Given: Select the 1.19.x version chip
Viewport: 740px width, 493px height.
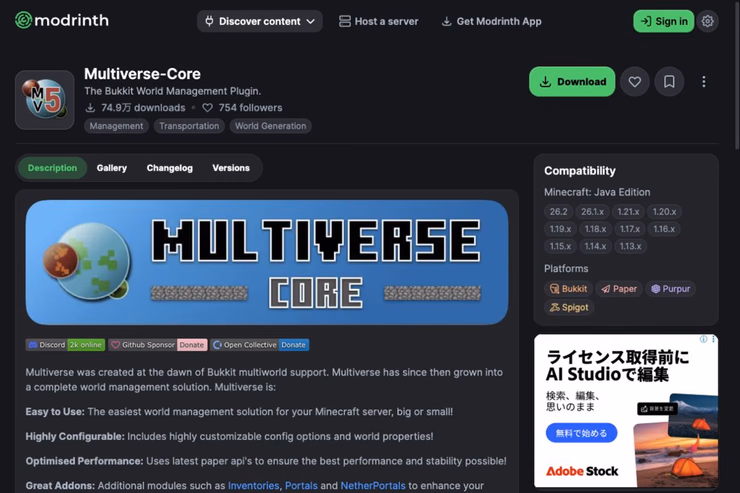Looking at the screenshot, I should point(560,229).
